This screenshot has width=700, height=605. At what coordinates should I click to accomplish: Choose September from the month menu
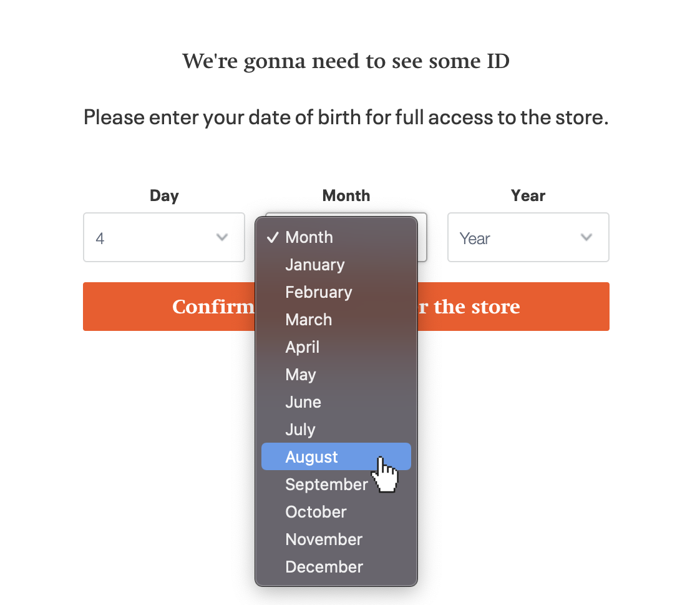[327, 484]
